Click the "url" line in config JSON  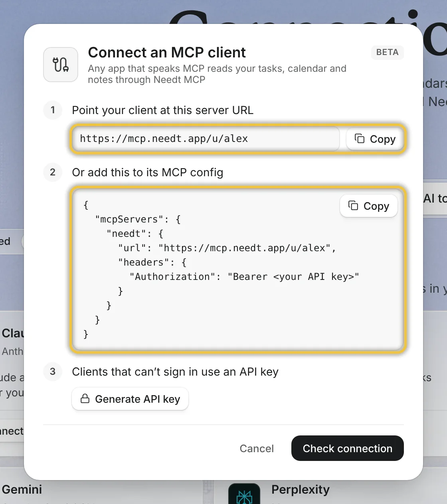click(x=227, y=248)
